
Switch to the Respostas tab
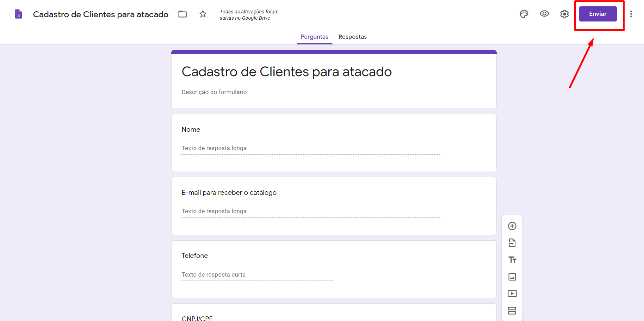[353, 37]
